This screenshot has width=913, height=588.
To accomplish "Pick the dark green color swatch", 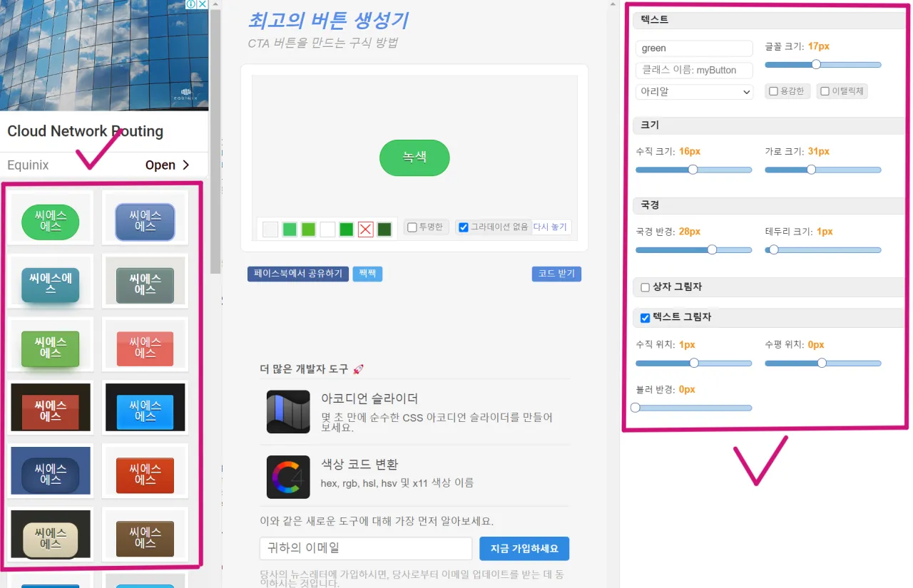I will pos(384,229).
